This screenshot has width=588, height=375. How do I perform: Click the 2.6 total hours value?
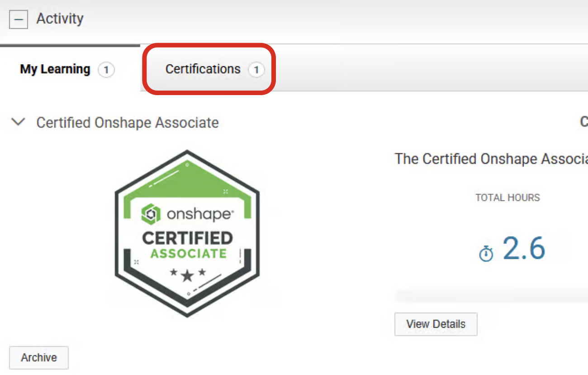[x=524, y=249]
